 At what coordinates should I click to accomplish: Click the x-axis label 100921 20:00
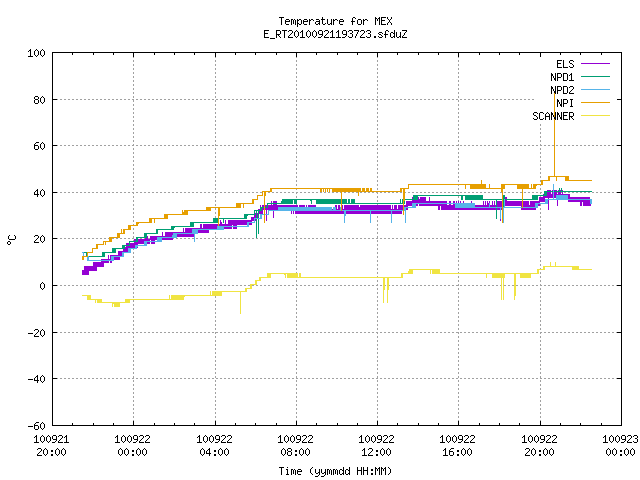pyautogui.click(x=51, y=446)
